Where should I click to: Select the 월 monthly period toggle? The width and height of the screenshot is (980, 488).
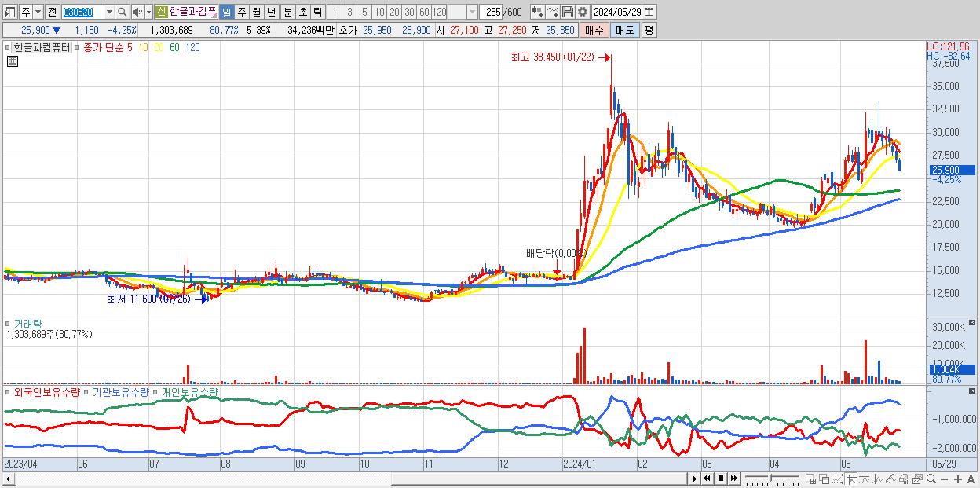click(x=256, y=12)
